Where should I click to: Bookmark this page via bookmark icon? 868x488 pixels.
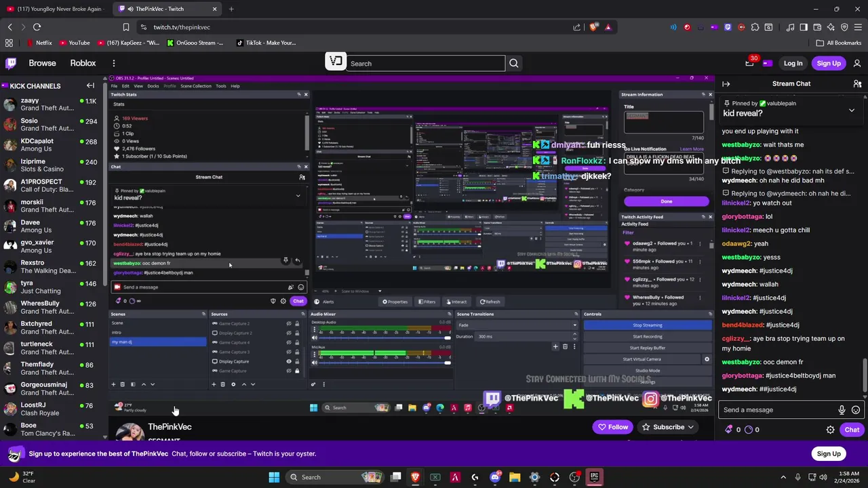coord(126,27)
